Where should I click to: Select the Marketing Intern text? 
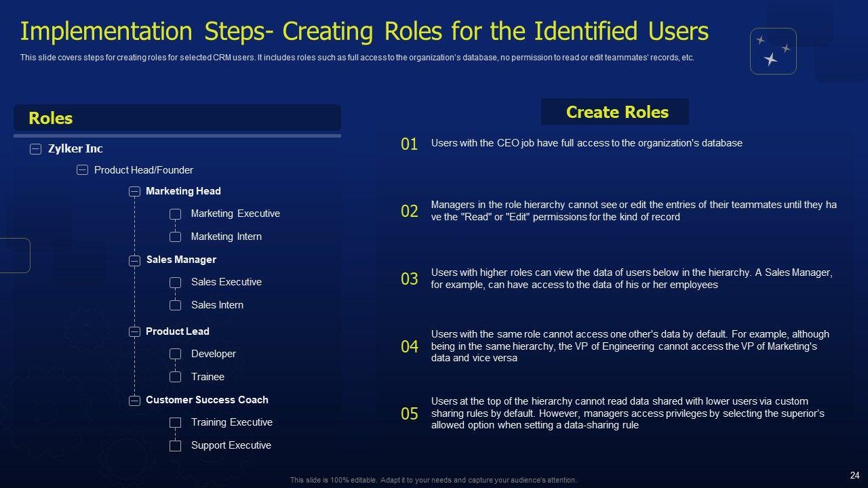tap(226, 237)
